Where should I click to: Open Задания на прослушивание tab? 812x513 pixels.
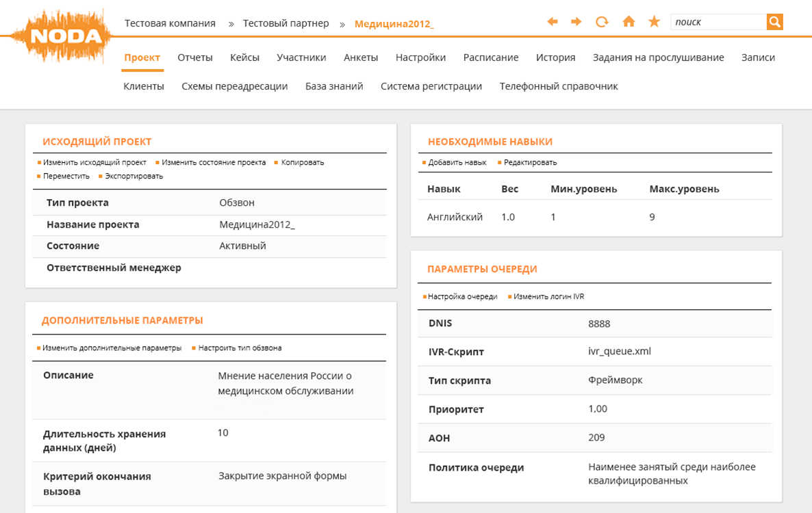coord(658,57)
